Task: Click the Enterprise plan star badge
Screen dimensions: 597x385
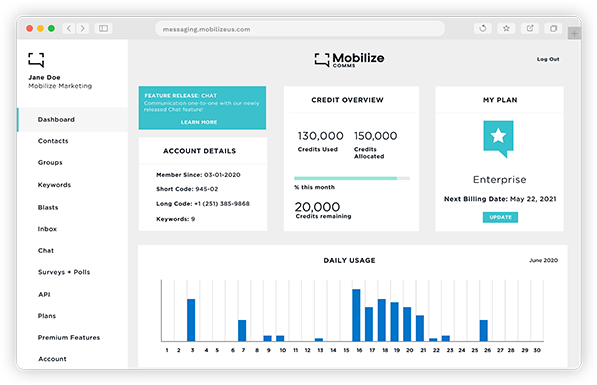Action: point(498,139)
